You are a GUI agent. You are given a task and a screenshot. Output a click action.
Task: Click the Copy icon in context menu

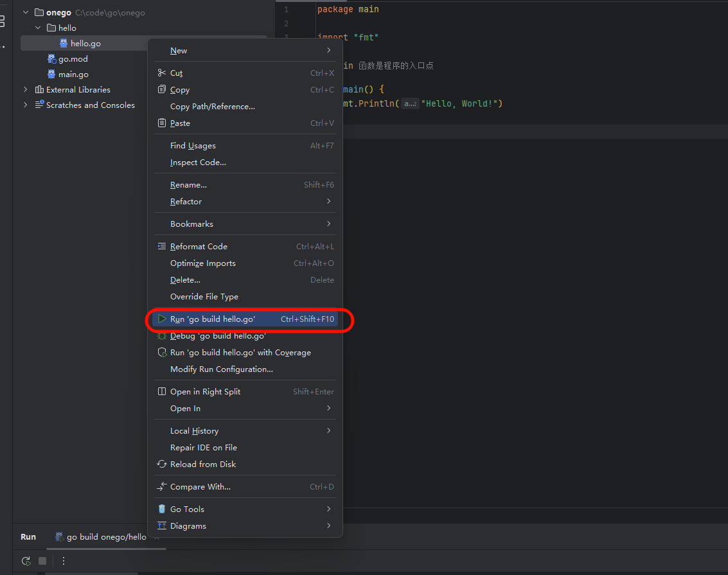click(x=161, y=89)
